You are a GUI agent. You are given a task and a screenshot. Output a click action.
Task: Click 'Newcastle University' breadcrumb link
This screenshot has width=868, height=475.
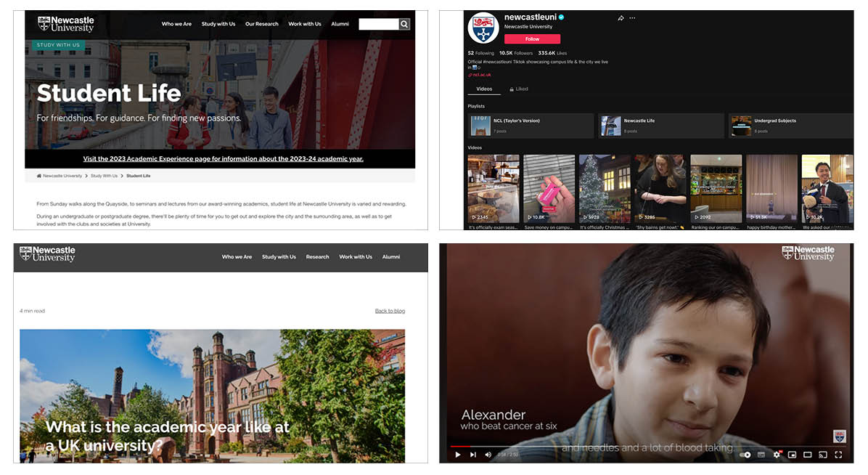[62, 176]
